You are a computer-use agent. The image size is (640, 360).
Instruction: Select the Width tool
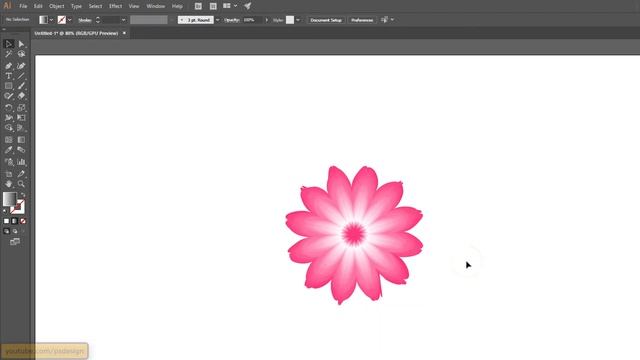[x=9, y=118]
